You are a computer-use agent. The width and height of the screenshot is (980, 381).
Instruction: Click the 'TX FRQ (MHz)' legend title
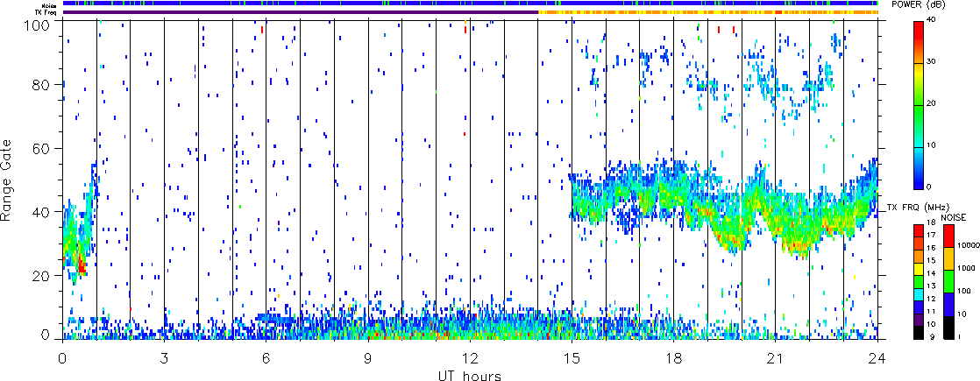[x=918, y=207]
